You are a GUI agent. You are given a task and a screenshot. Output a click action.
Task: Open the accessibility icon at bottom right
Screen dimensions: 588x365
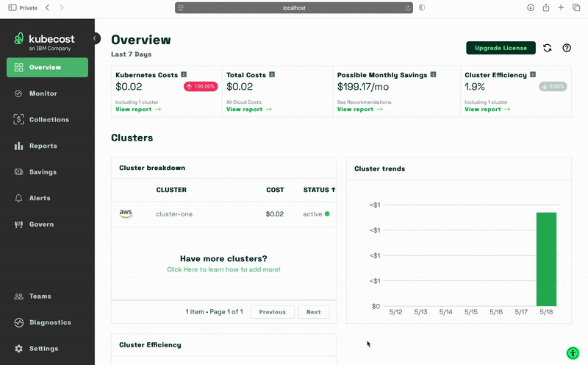coord(573,353)
